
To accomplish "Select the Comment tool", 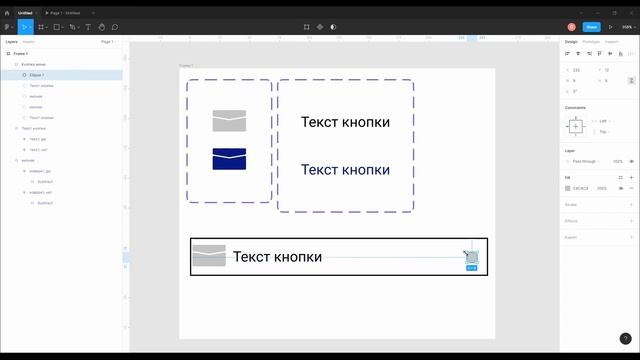I will tap(115, 27).
